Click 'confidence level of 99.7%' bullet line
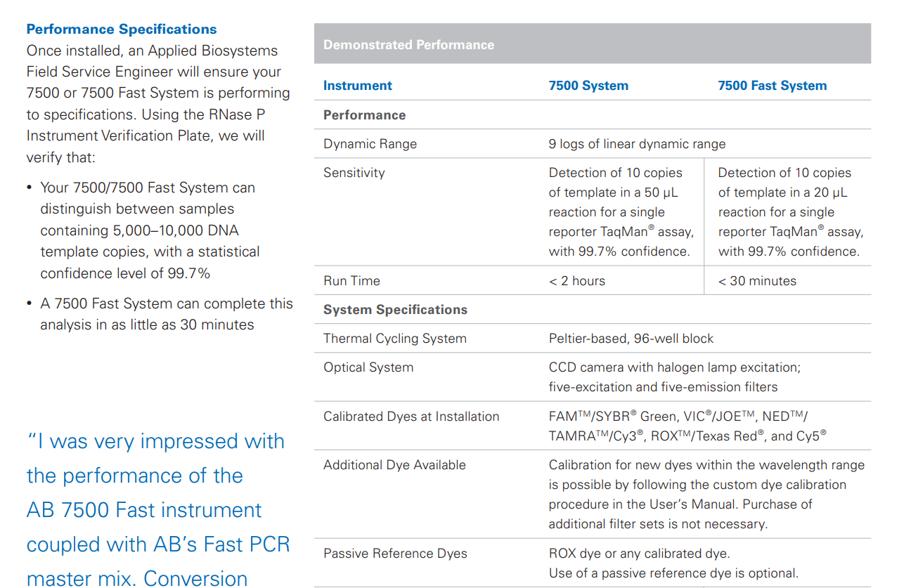Viewport: 904px width, 588px height. [125, 273]
